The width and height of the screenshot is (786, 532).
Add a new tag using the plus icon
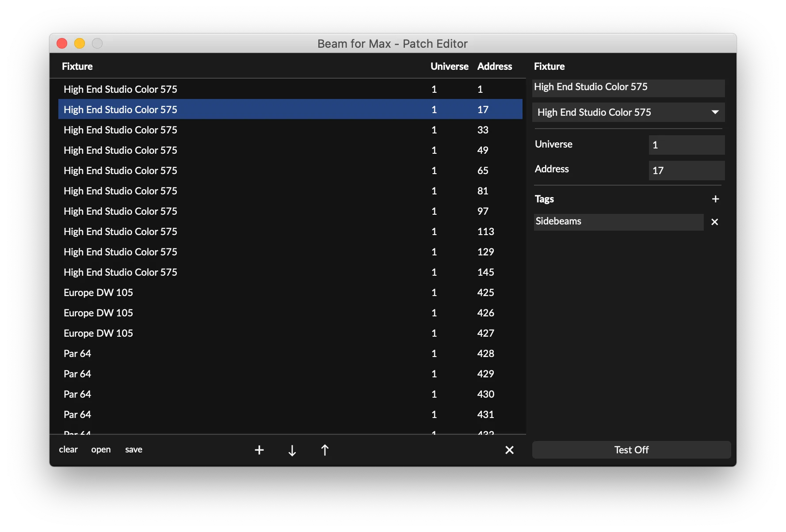pyautogui.click(x=716, y=199)
